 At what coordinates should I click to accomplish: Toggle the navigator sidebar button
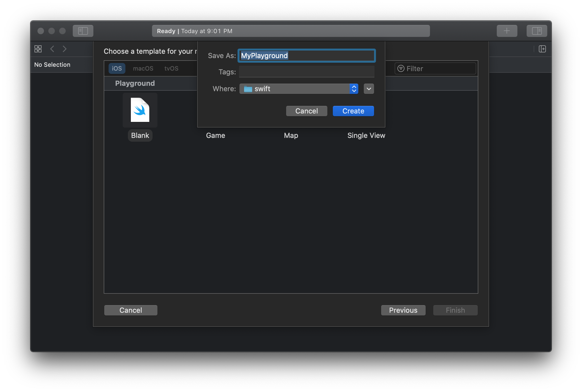pyautogui.click(x=83, y=31)
